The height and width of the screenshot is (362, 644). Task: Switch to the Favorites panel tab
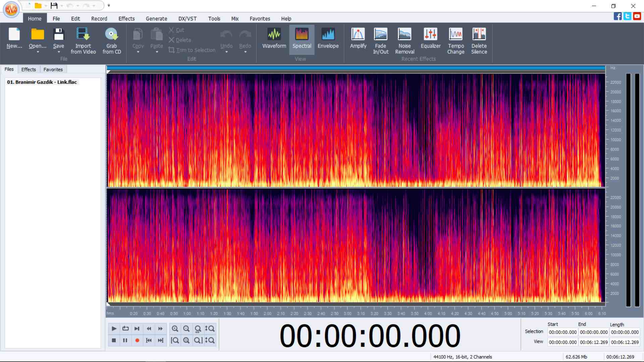tap(53, 69)
